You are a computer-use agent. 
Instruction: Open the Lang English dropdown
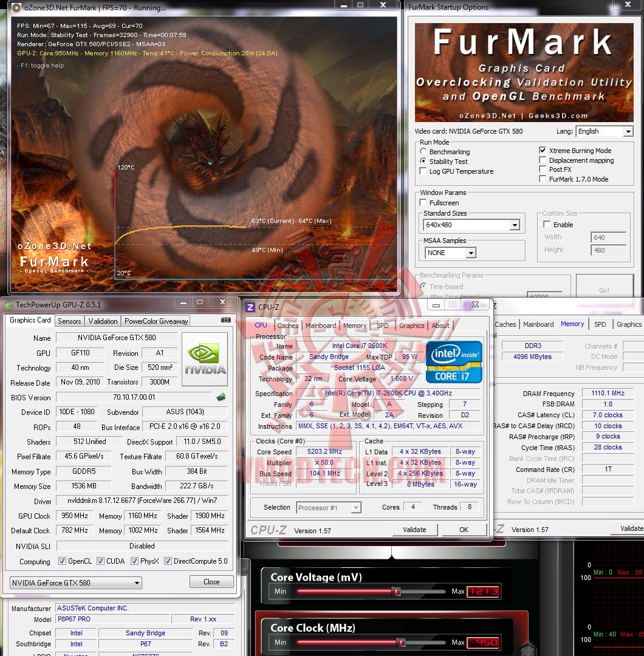click(605, 131)
